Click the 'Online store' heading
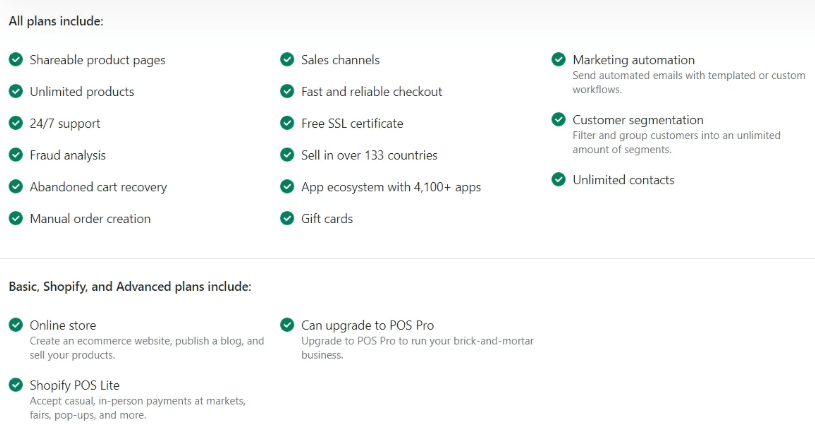 coord(63,325)
